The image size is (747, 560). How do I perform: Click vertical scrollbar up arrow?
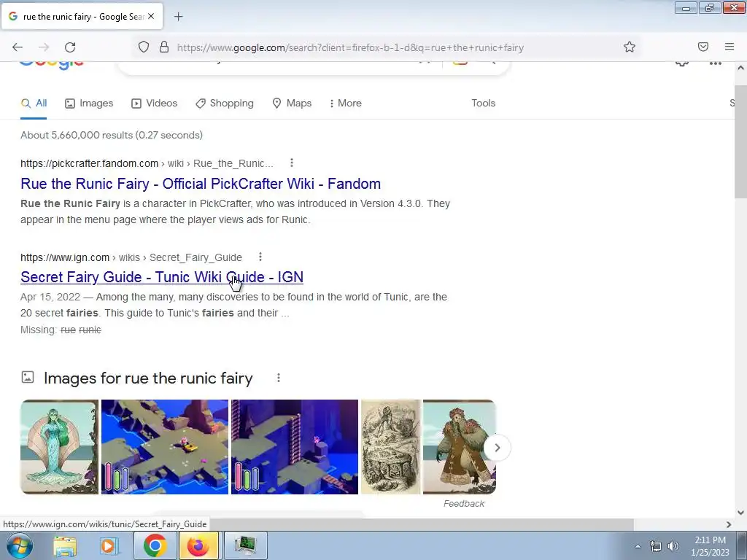coord(740,68)
